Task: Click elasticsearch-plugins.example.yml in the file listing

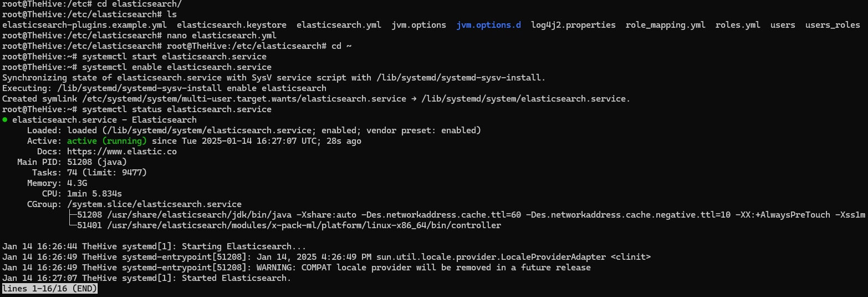Action: pyautogui.click(x=84, y=25)
